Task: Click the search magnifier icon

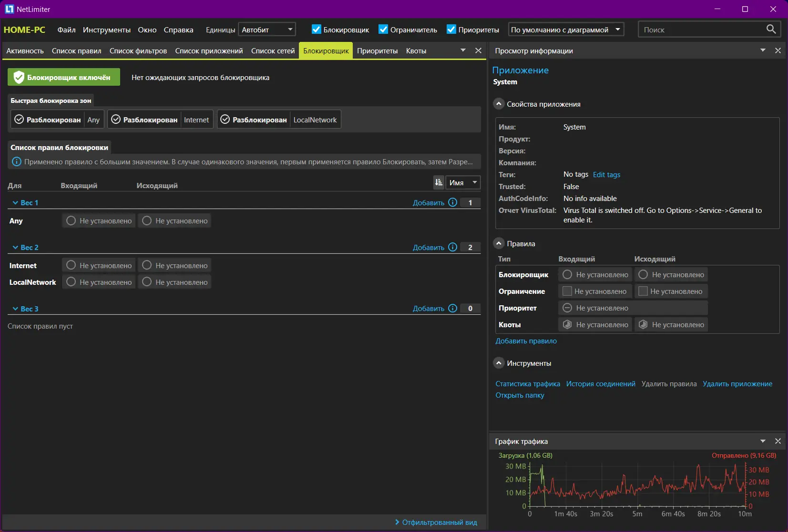Action: coord(770,29)
